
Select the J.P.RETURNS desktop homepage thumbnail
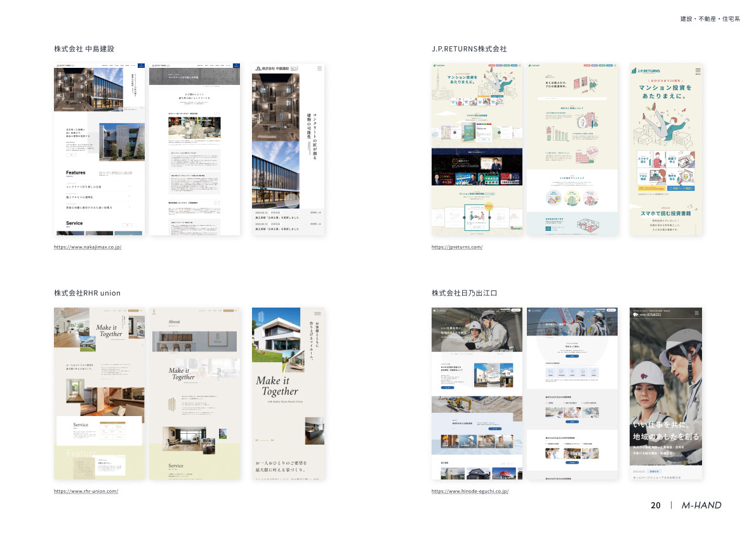coord(477,149)
